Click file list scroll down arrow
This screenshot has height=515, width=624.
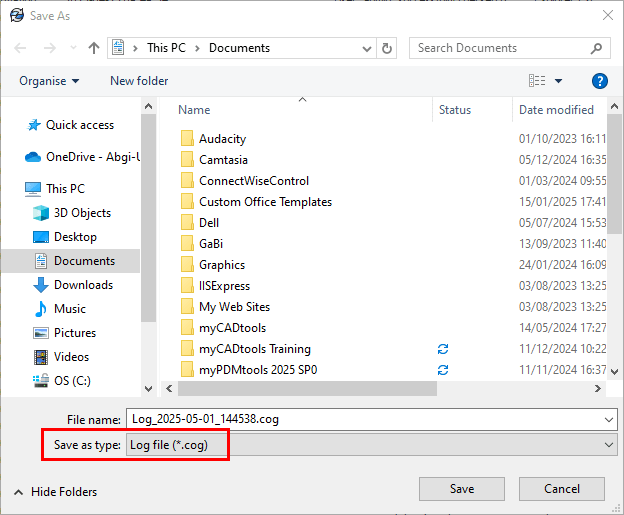614,372
